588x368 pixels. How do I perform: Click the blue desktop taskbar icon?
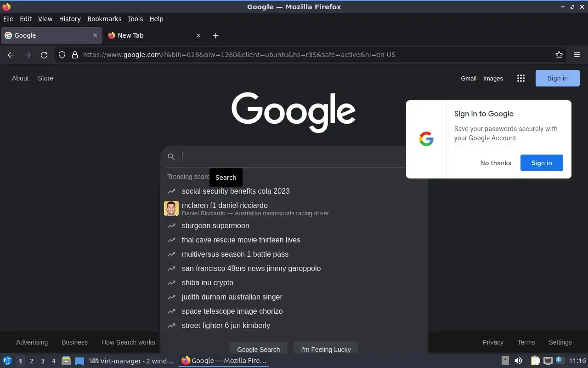79,361
